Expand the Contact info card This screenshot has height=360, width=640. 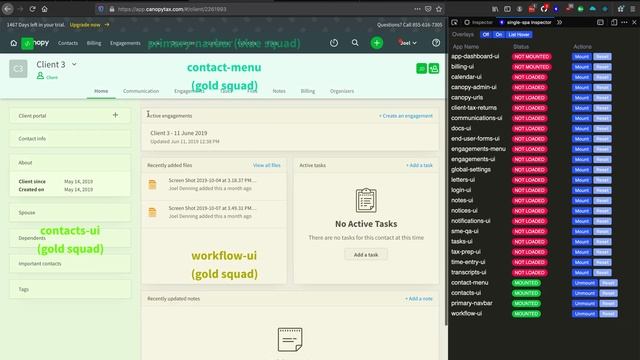(x=70, y=139)
